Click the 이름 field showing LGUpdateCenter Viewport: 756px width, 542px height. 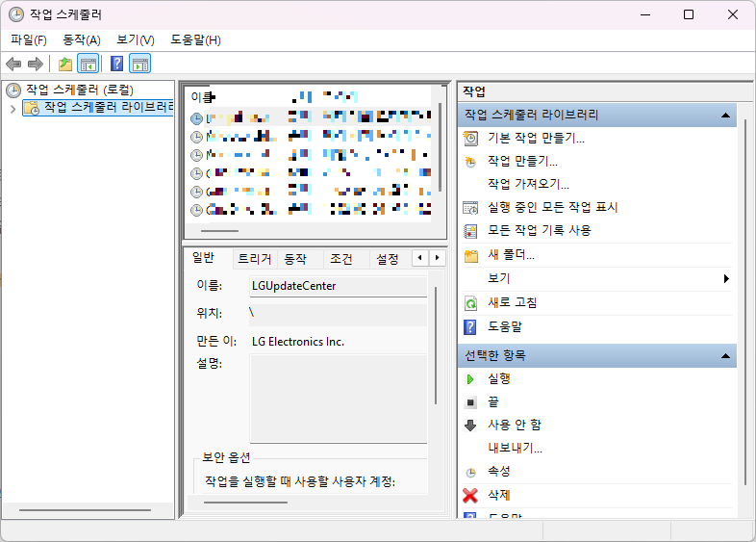pos(339,286)
